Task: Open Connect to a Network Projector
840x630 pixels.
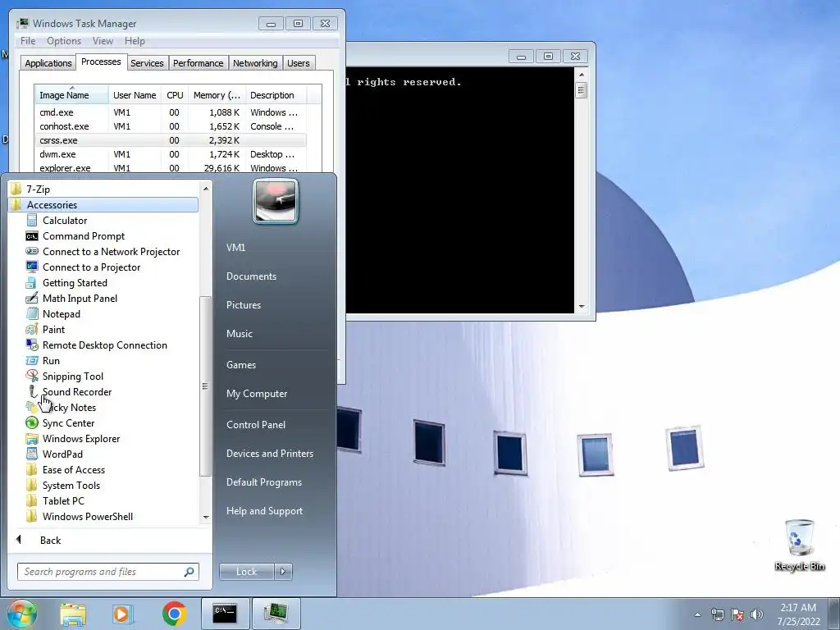Action: pyautogui.click(x=111, y=251)
